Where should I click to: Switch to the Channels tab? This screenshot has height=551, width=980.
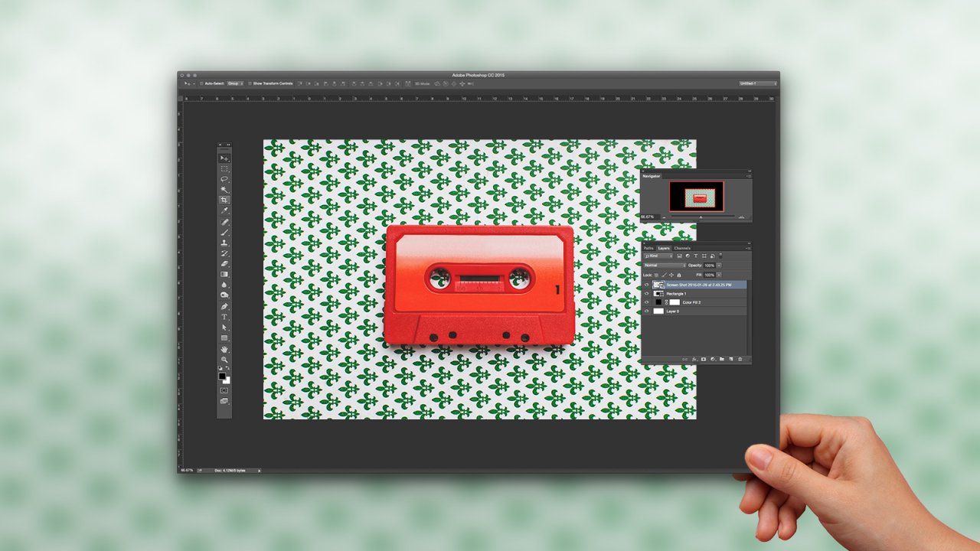tap(681, 248)
